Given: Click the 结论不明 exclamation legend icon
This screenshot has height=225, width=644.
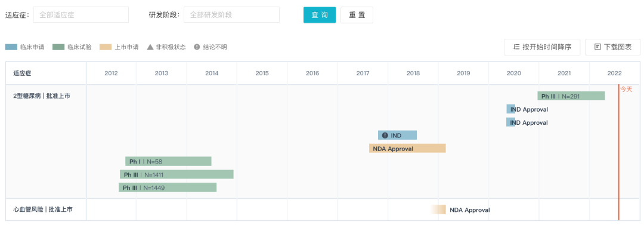Looking at the screenshot, I should click(x=197, y=47).
